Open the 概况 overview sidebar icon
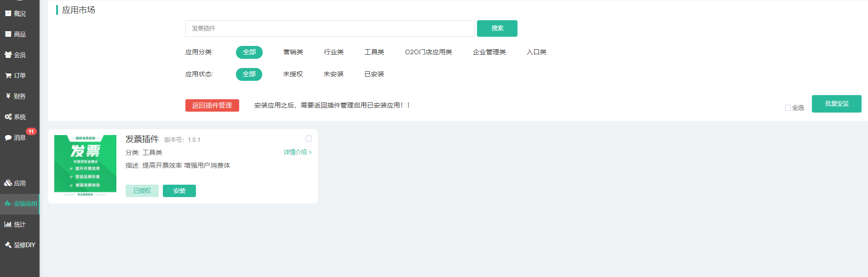This screenshot has height=277, width=868. click(x=8, y=14)
